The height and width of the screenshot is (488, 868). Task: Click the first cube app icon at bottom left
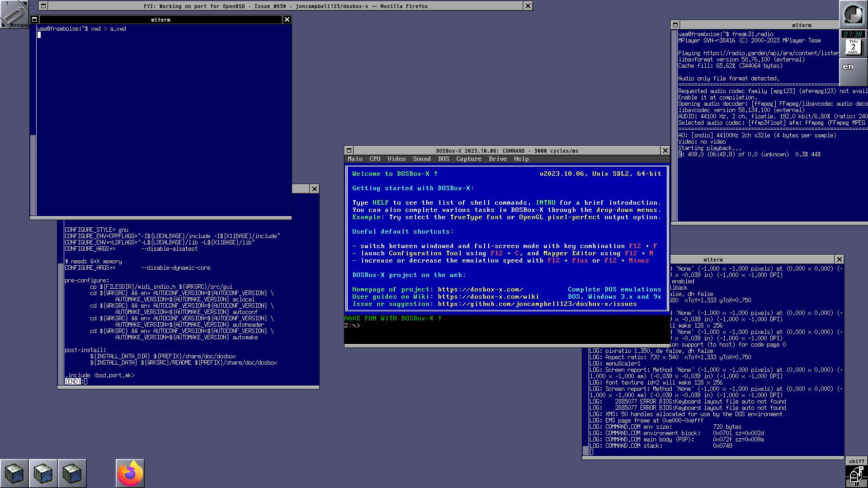click(x=14, y=473)
